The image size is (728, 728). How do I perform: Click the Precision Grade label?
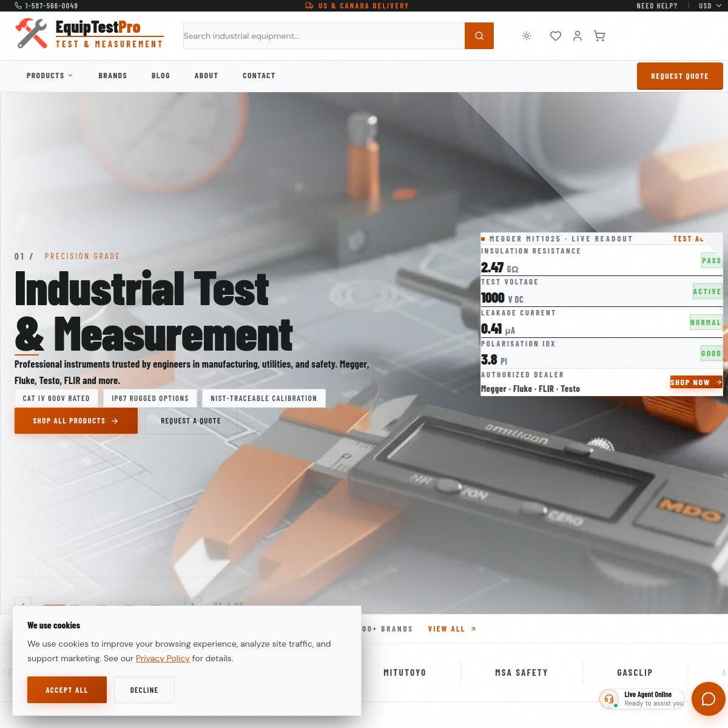click(83, 257)
